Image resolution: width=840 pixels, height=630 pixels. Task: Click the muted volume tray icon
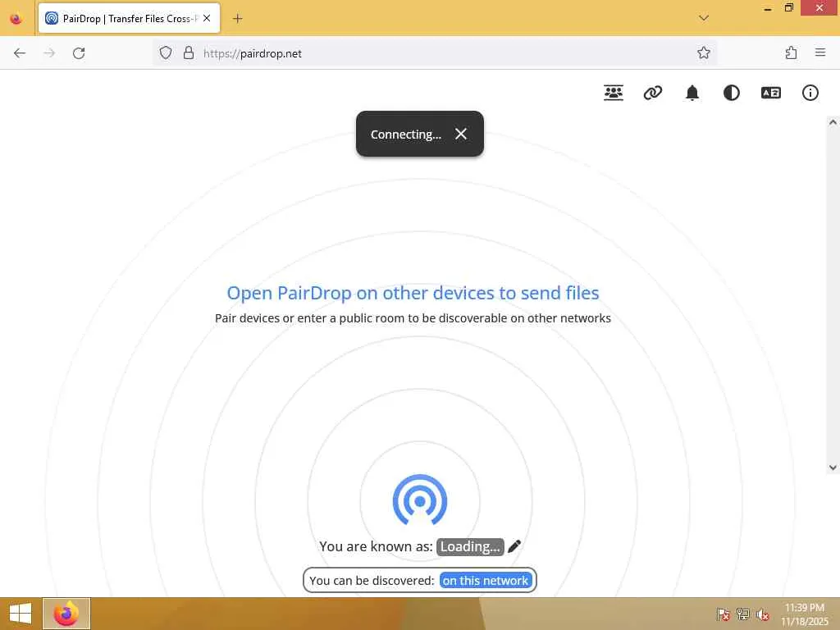[x=764, y=614]
